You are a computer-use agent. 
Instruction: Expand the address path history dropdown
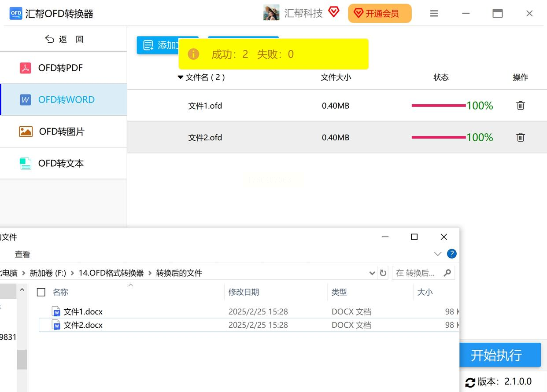tap(372, 273)
